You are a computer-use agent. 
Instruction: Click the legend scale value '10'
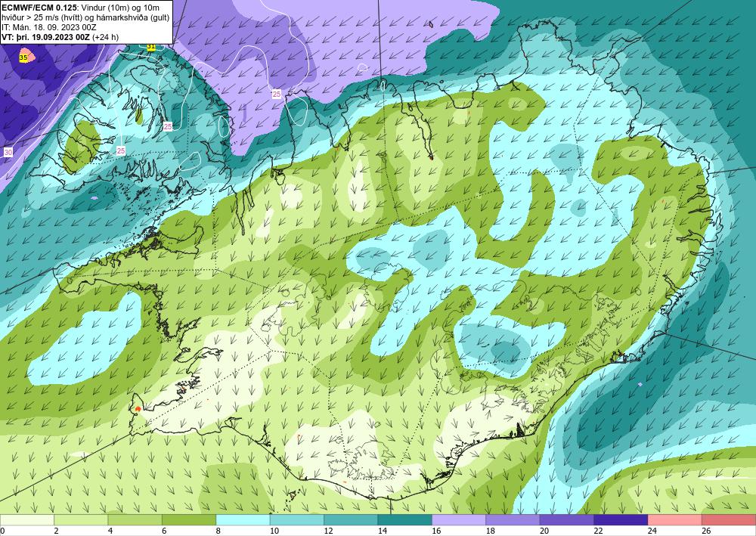pos(274,531)
